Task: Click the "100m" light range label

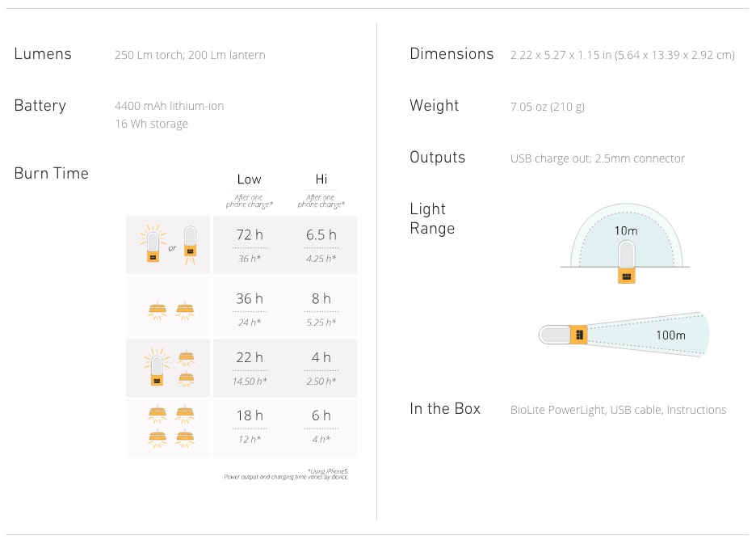Action: tap(670, 335)
